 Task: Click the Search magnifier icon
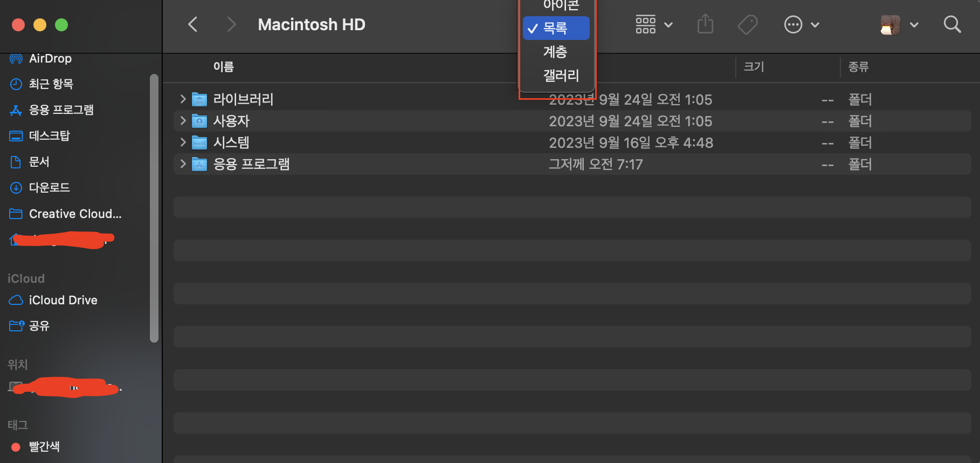(952, 24)
